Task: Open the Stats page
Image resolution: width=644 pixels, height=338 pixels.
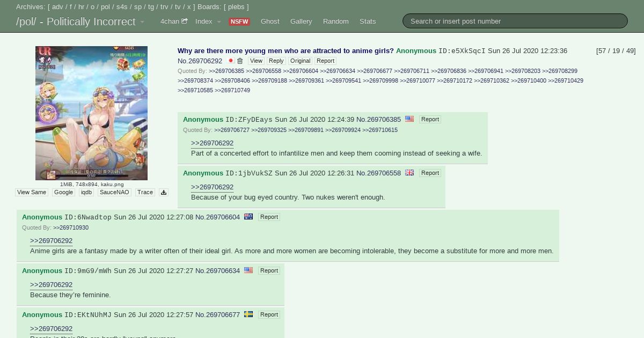Action: tap(368, 21)
